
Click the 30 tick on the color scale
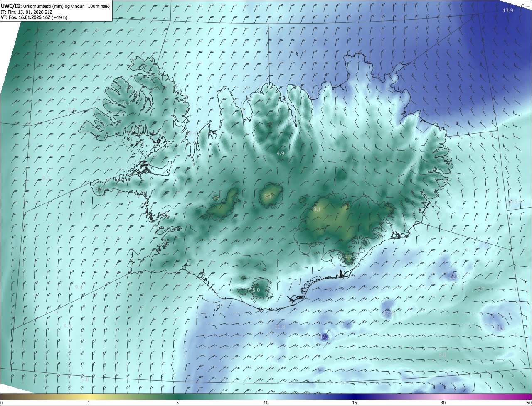point(443,403)
